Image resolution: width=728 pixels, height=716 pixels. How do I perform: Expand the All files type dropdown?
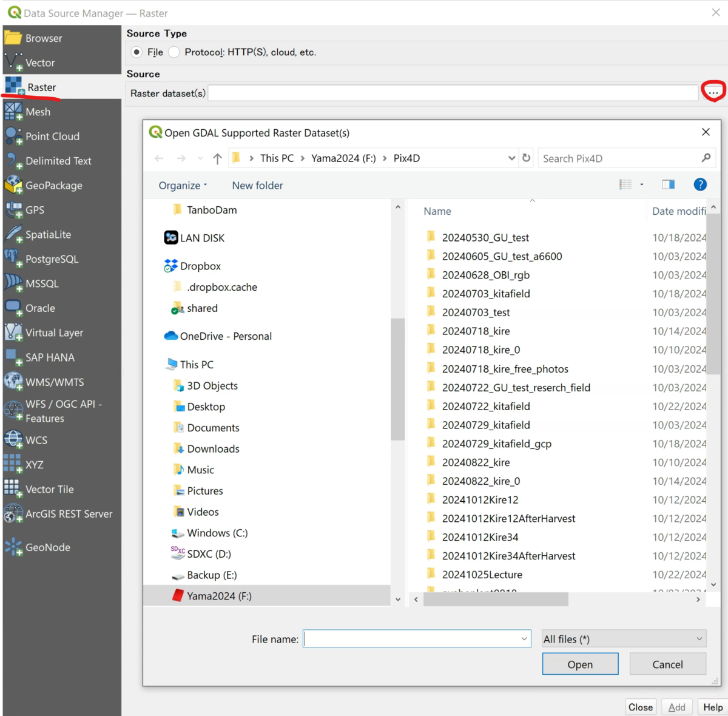624,639
